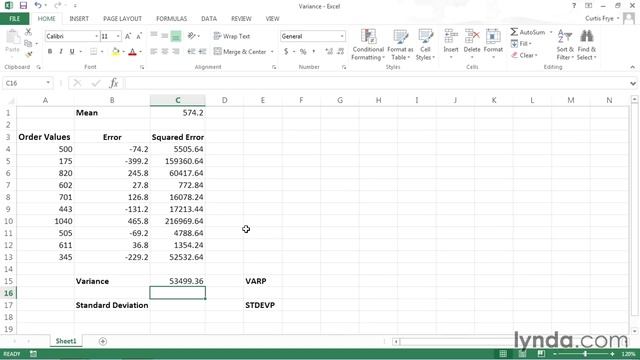
Task: Switch to the PAGE LAYOUT tab
Action: coord(122,19)
